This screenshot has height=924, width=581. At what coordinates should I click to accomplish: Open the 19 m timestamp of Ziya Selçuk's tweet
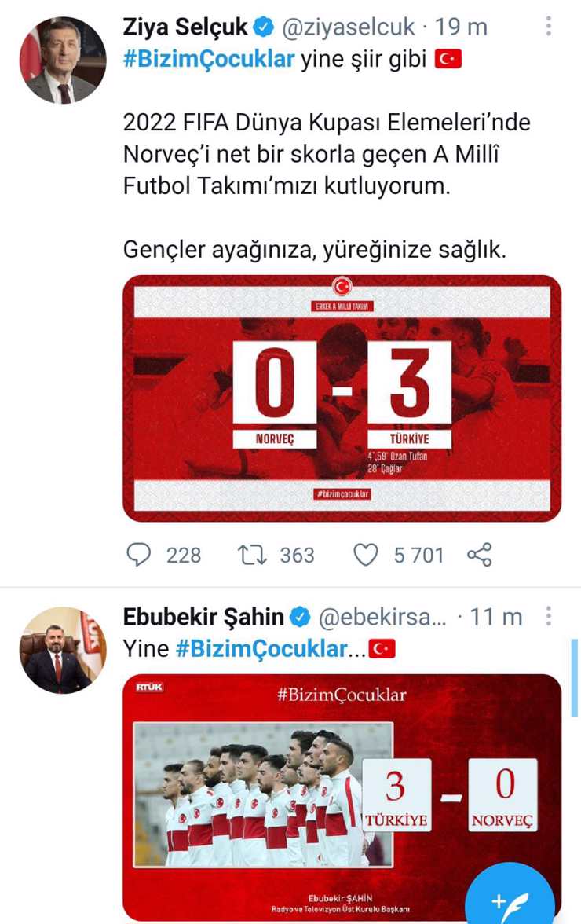click(461, 27)
